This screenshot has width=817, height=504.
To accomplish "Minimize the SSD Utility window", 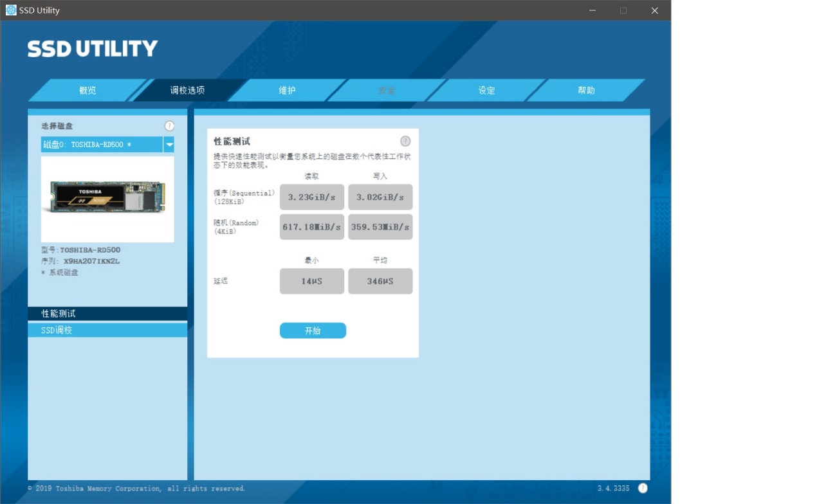I will point(592,10).
